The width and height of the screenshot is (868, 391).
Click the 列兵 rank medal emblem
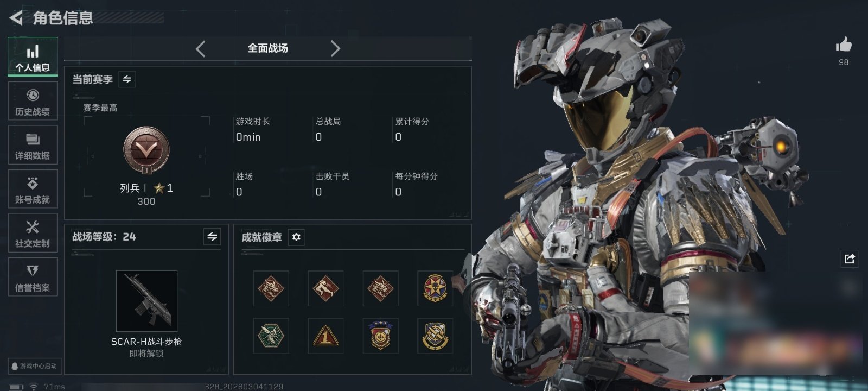(x=146, y=150)
